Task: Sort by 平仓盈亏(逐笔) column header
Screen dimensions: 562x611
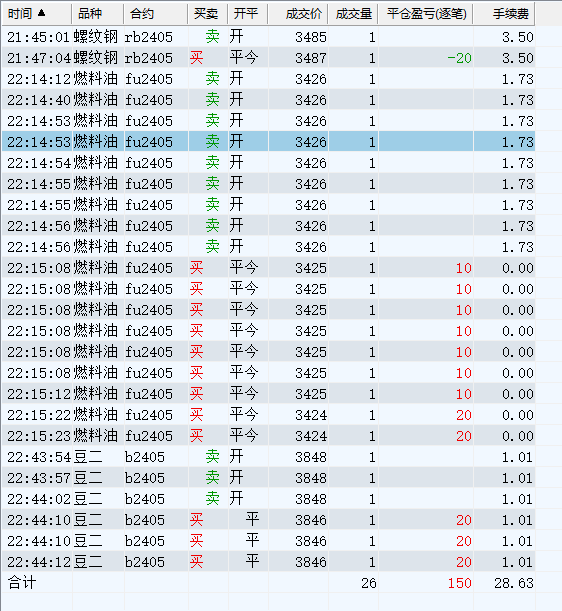Action: [x=426, y=14]
